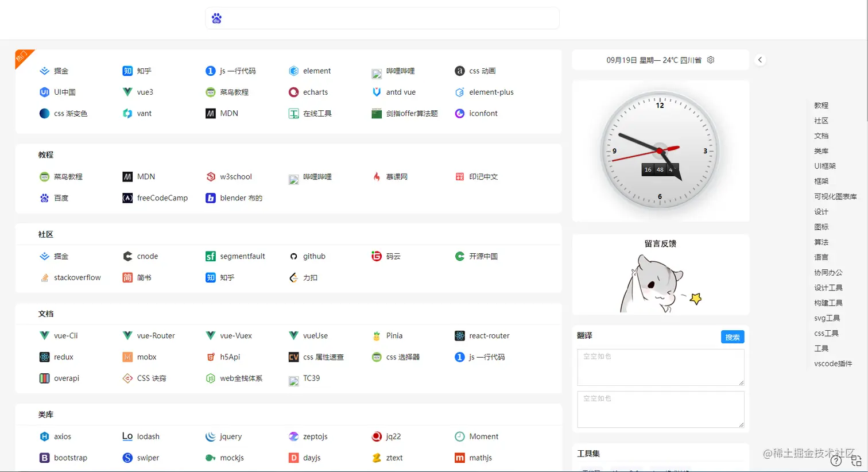Open the 开源中国 link
The width and height of the screenshot is (868, 472).
[x=483, y=256]
